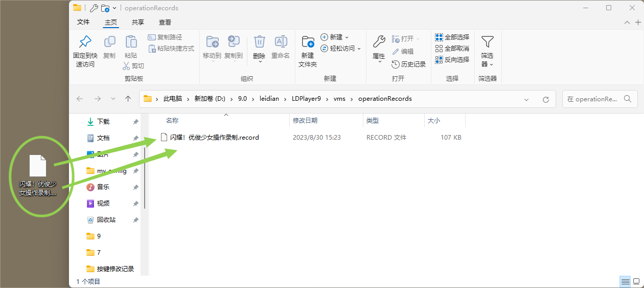Expand the New Item dropdown
Image resolution: width=644 pixels, height=288 pixels.
click(x=335, y=37)
